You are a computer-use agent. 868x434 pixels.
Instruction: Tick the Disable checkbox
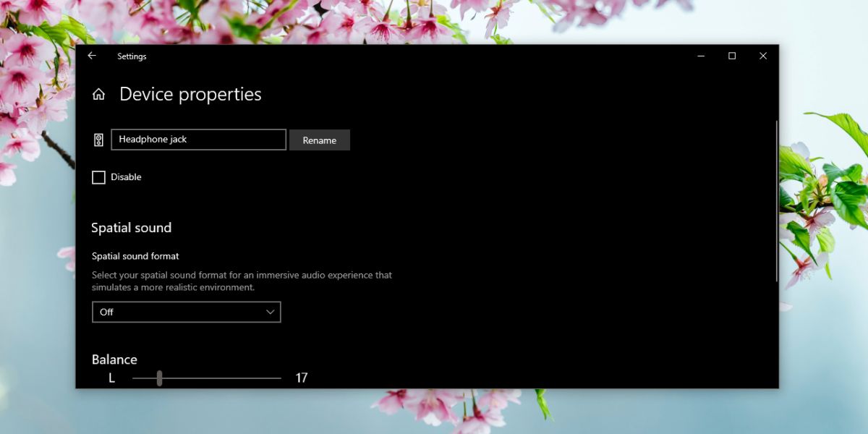(98, 177)
